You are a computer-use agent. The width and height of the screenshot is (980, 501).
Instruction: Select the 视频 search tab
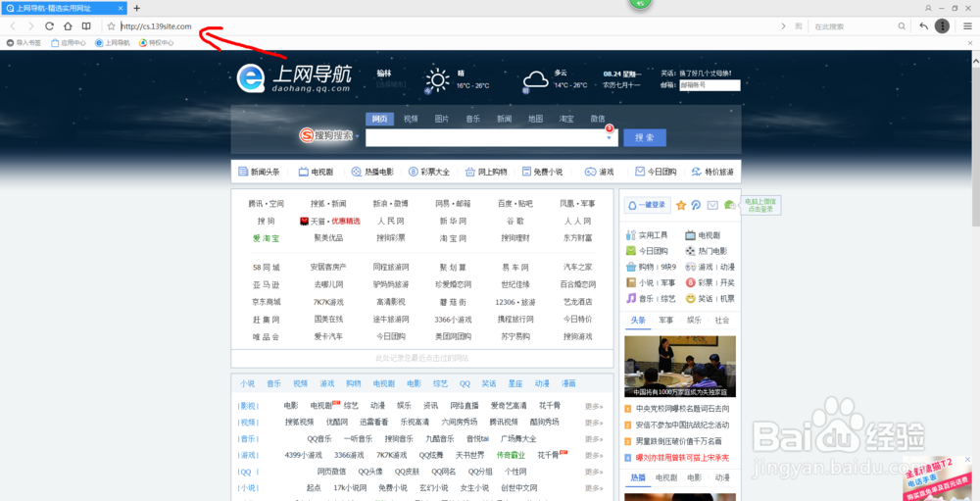[x=411, y=119]
